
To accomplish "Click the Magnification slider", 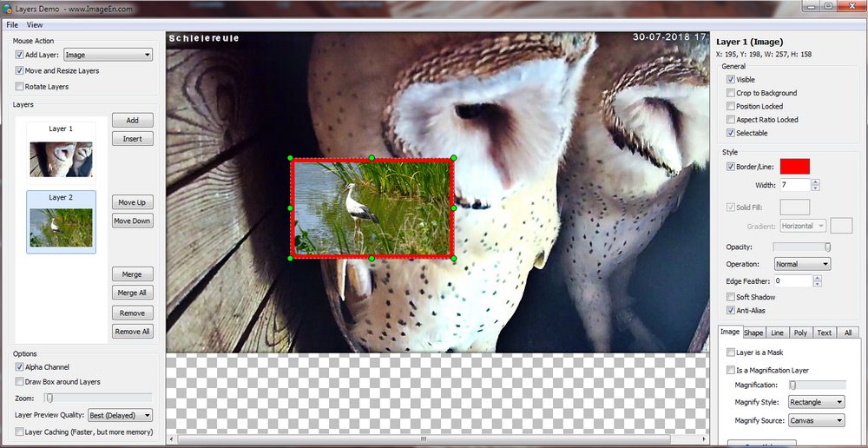I will [818, 385].
